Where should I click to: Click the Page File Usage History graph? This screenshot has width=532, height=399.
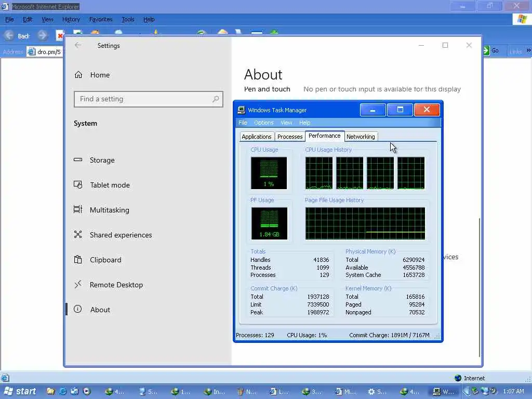pyautogui.click(x=365, y=223)
